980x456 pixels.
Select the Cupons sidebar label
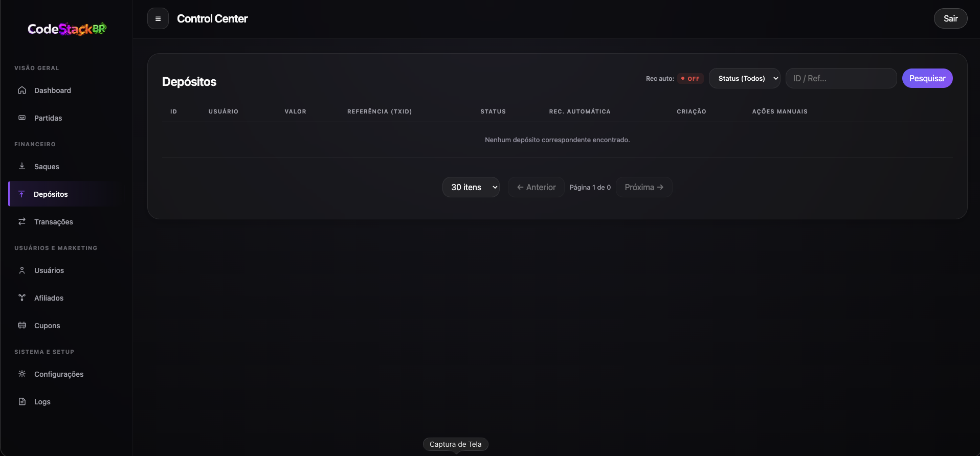tap(47, 326)
